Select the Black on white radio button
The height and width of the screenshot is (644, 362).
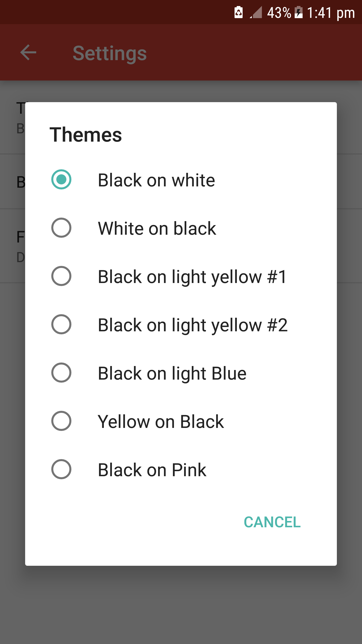coord(61,180)
